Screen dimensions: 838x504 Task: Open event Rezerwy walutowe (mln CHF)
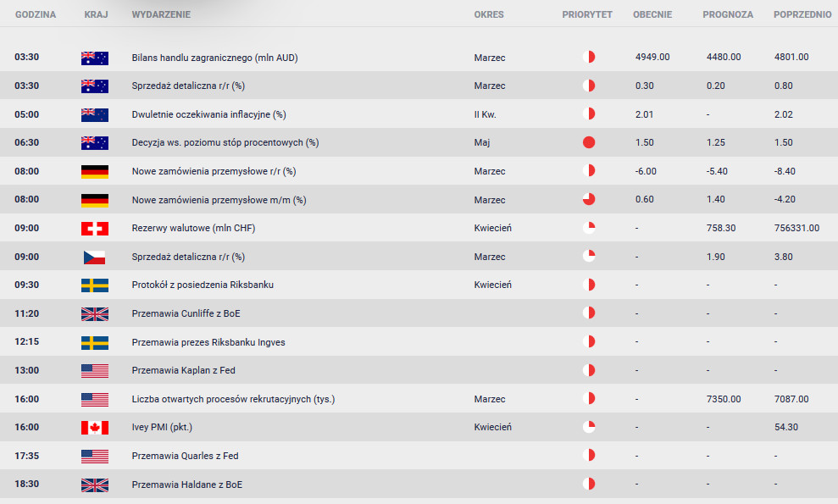click(193, 228)
